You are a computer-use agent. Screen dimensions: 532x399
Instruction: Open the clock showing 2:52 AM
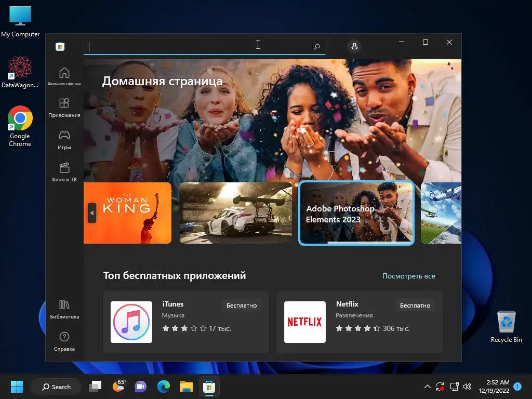(x=494, y=387)
